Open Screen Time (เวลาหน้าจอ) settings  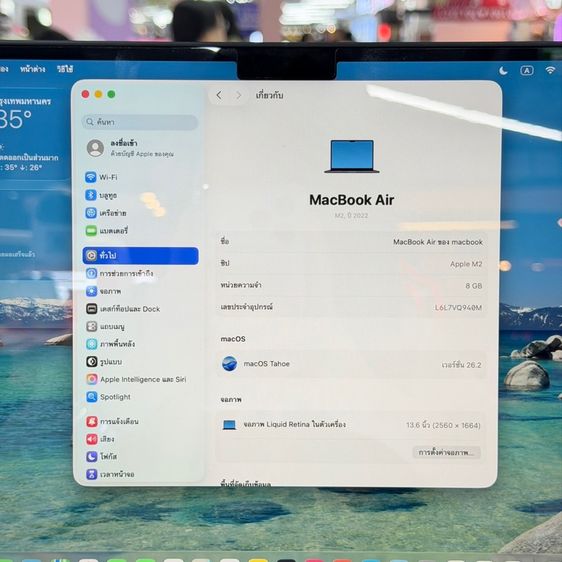[110, 475]
